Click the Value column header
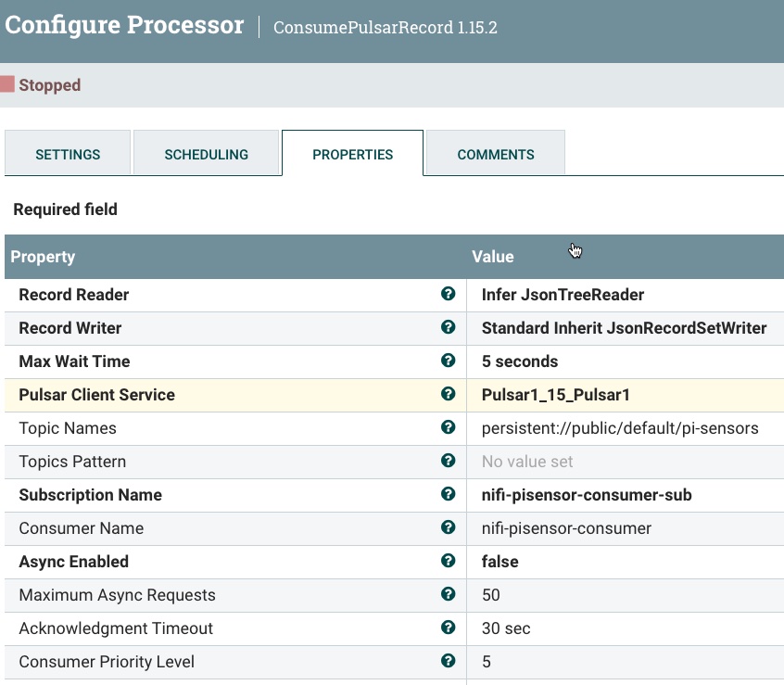This screenshot has width=784, height=685. point(493,257)
